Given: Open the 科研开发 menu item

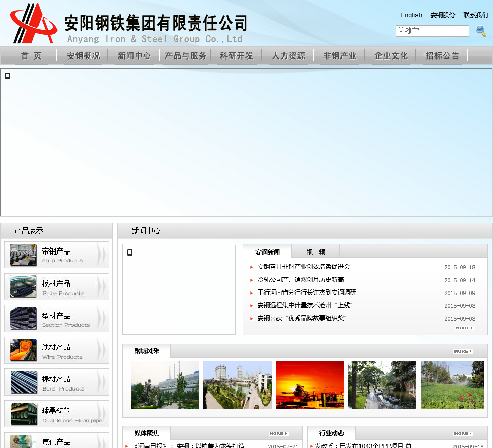Looking at the screenshot, I should [x=236, y=56].
